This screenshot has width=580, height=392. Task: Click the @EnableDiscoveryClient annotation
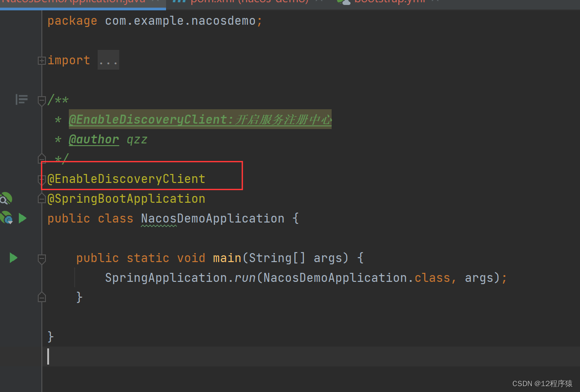tap(126, 179)
